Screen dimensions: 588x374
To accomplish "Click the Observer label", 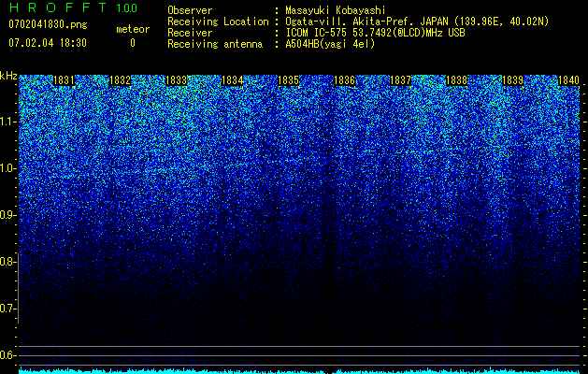I will [x=190, y=10].
